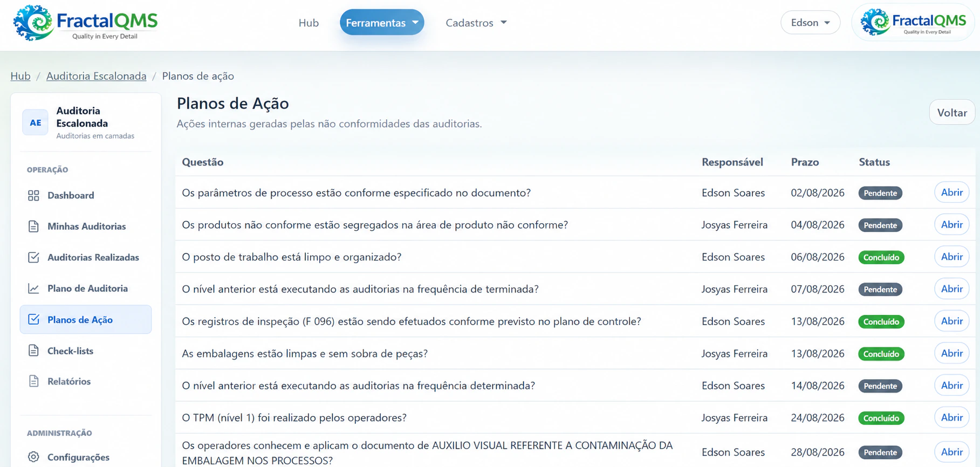The height and width of the screenshot is (467, 980).
Task: Click the Plano de Auditoria chart icon
Action: [33, 289]
